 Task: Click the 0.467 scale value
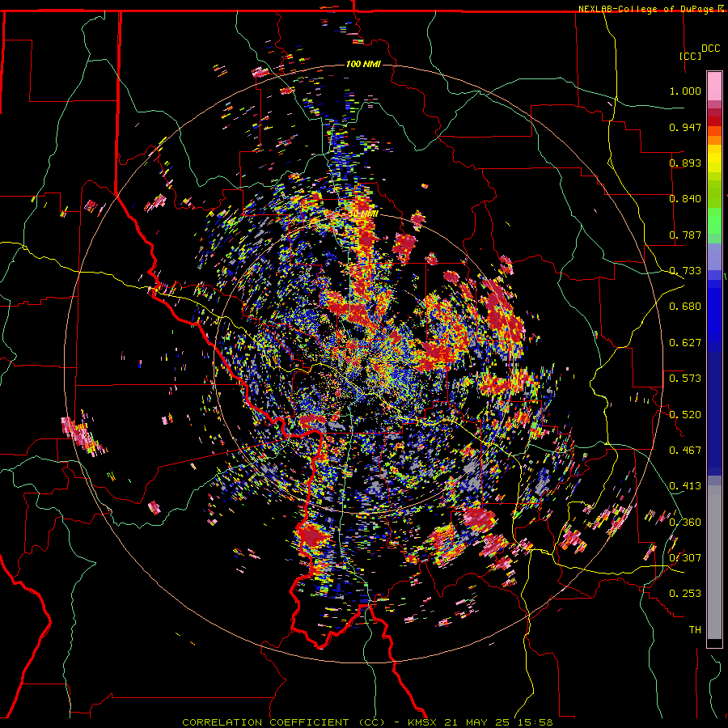(x=685, y=450)
